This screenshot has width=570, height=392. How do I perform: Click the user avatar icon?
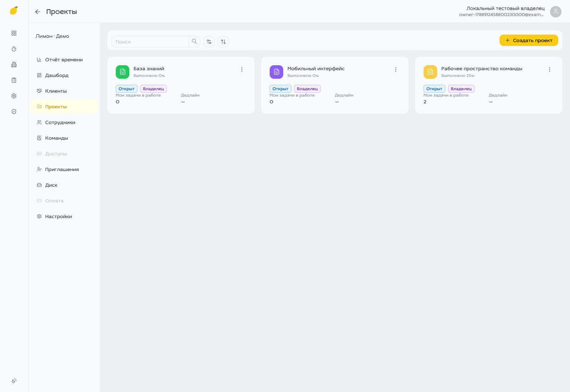[x=555, y=12]
